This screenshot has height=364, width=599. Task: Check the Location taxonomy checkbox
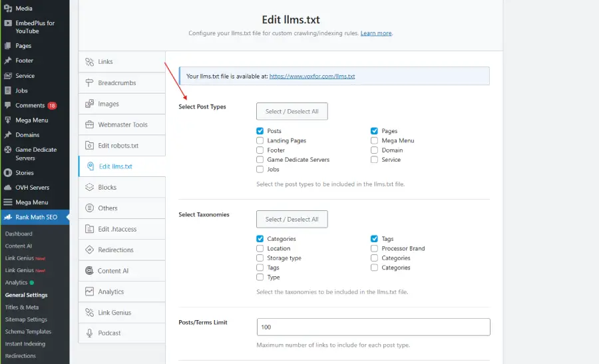(x=260, y=248)
